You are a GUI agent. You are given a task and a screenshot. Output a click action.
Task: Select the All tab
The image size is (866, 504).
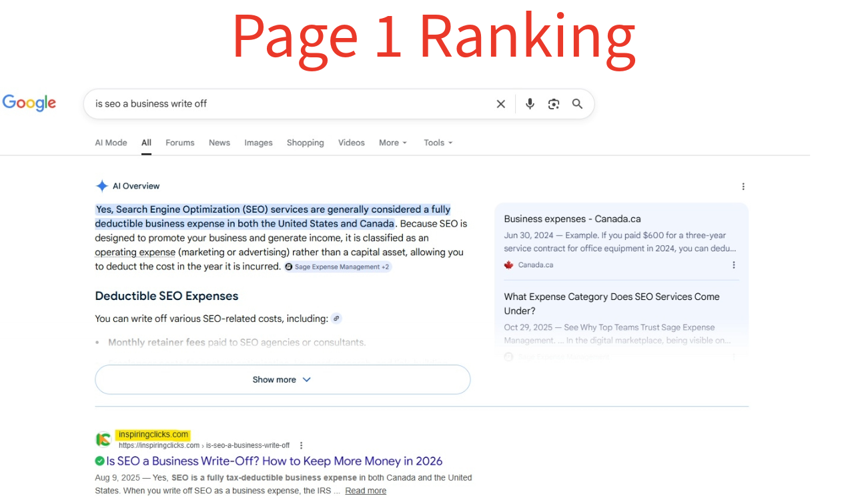pyautogui.click(x=146, y=143)
